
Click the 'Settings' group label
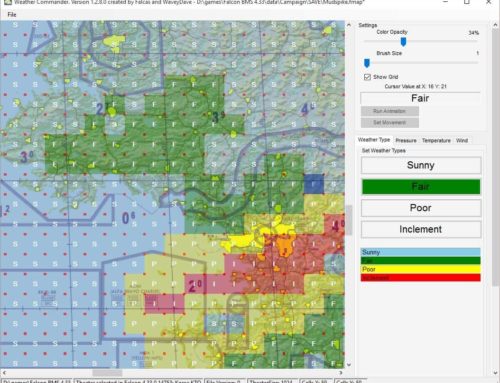[x=368, y=25]
